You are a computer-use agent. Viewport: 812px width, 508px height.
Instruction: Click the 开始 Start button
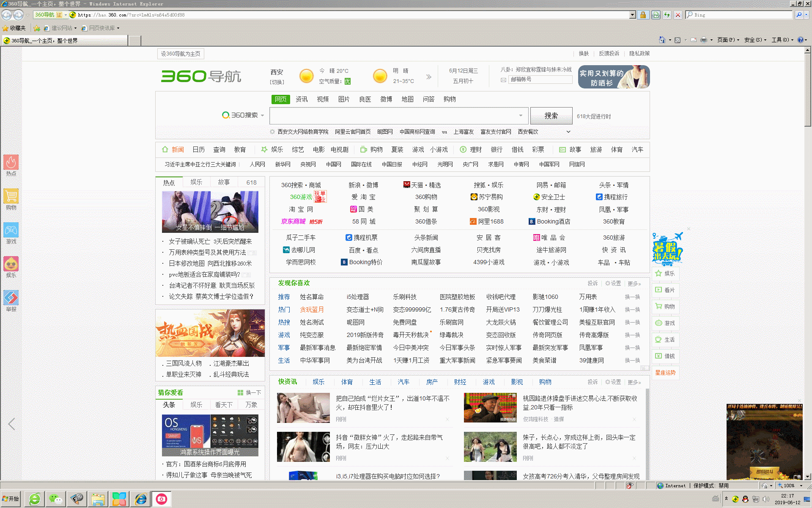[x=11, y=499]
